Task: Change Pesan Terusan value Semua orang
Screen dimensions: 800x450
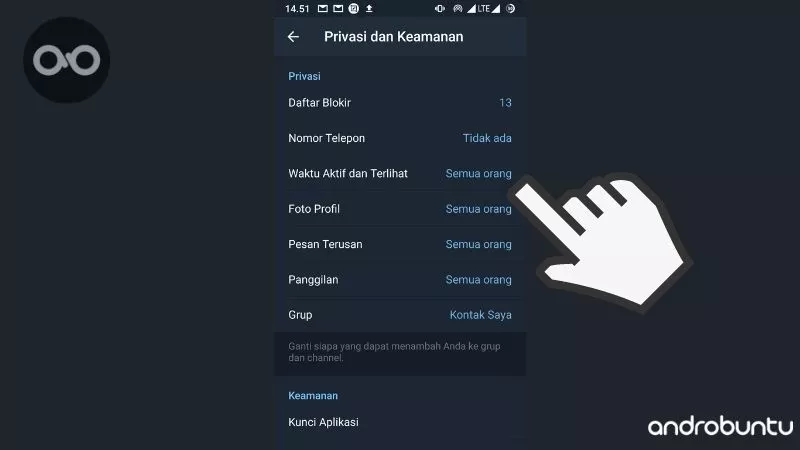Action: point(478,244)
